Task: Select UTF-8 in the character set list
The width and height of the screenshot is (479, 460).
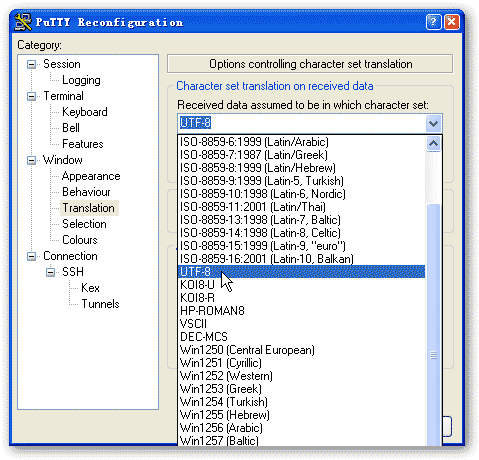Action: pyautogui.click(x=301, y=272)
